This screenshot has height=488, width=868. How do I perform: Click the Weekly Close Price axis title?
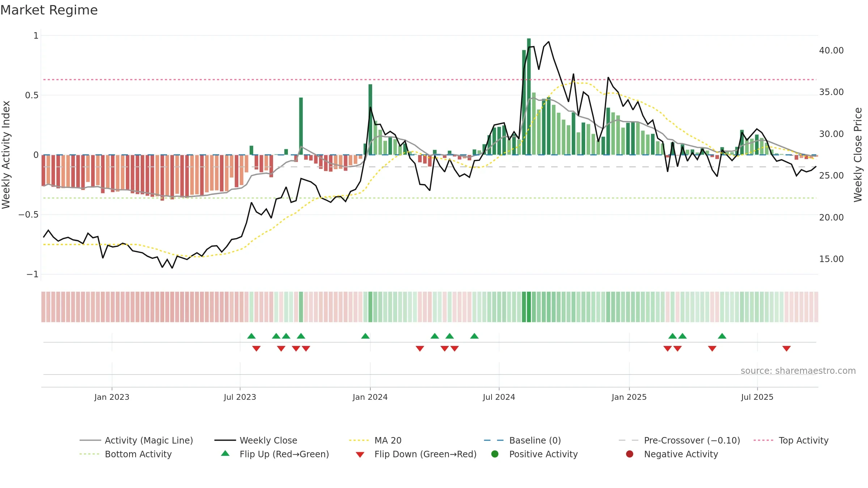coord(858,155)
